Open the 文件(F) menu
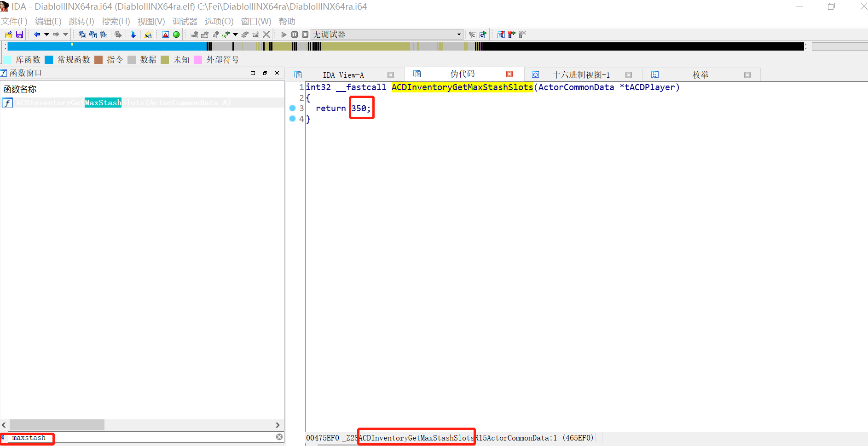This screenshot has width=868, height=446. (x=14, y=21)
